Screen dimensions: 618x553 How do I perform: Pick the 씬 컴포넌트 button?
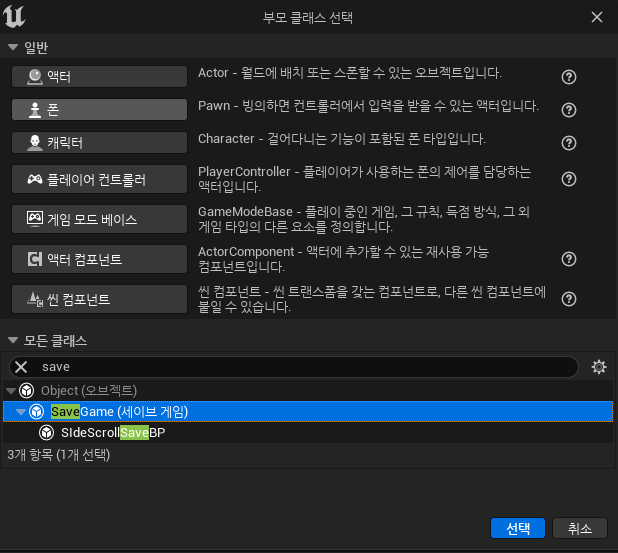tap(99, 299)
